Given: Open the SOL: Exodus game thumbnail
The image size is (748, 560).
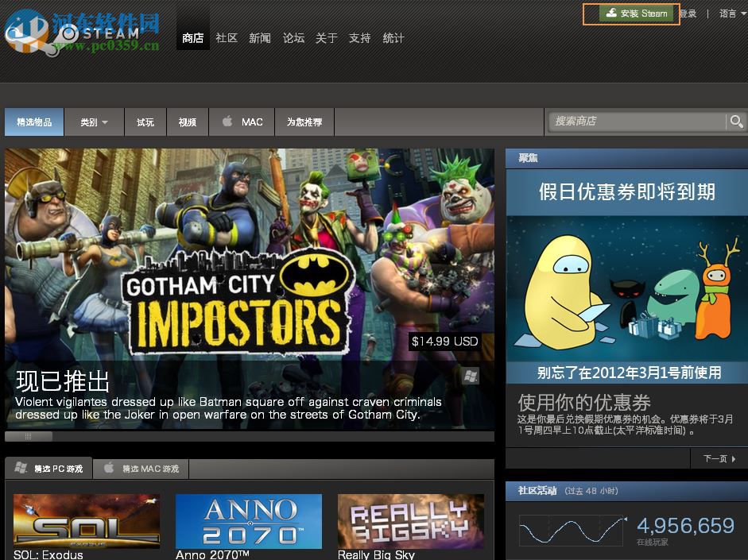Looking at the screenshot, I should pos(87,521).
